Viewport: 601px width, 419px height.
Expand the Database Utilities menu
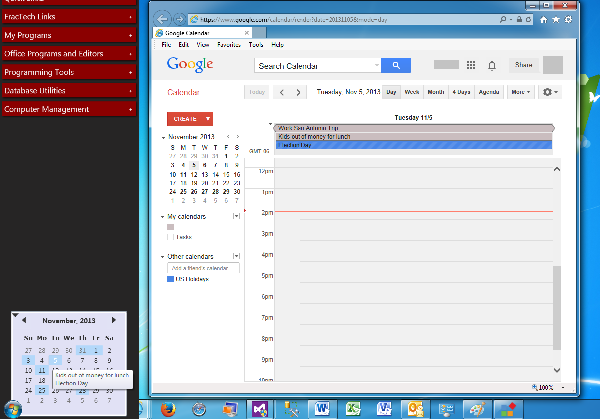(69, 91)
